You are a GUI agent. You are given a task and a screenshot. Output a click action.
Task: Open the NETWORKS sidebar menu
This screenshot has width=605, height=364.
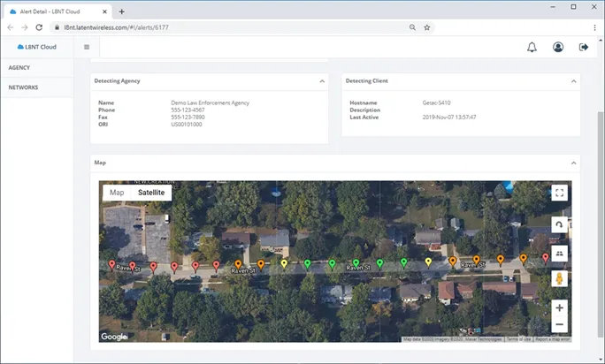click(24, 87)
